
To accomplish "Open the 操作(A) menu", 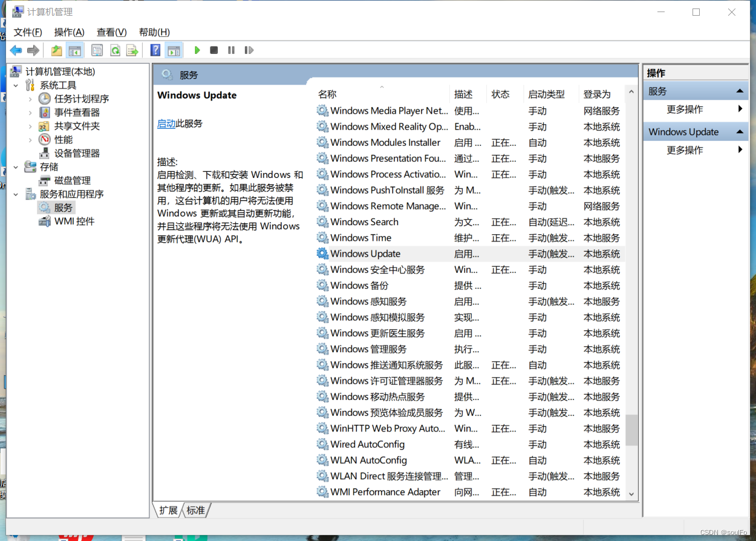I will point(69,32).
